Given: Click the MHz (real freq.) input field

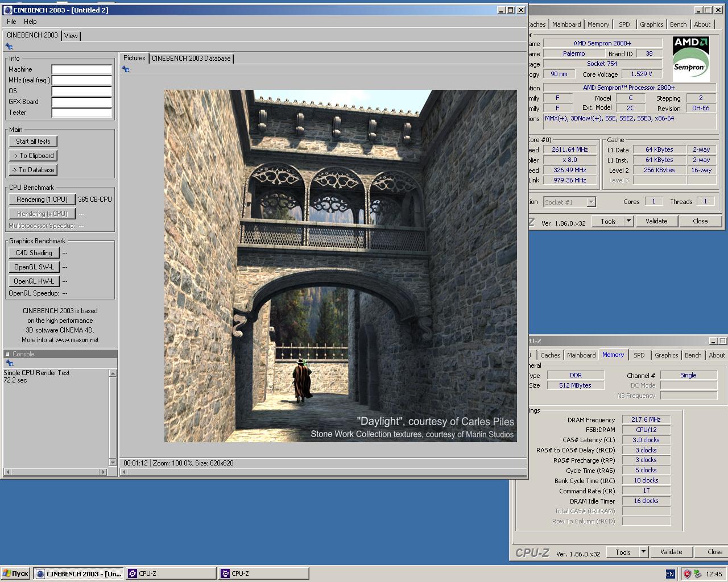Looking at the screenshot, I should pos(82,80).
